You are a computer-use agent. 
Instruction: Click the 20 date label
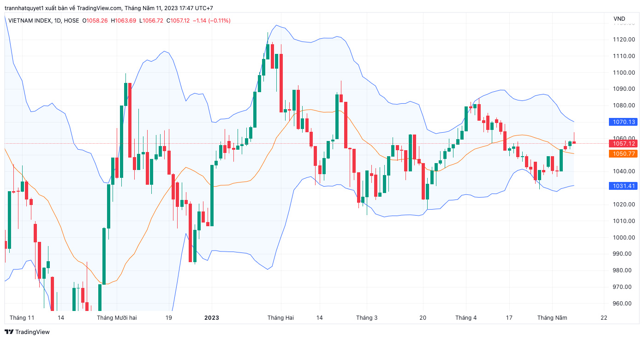[423, 318]
